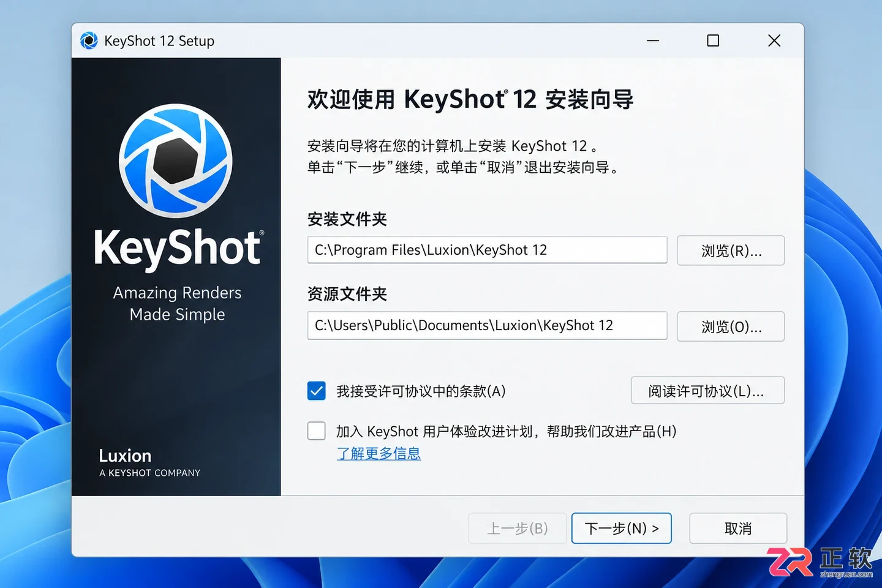Enable the KeyShot user experience improvement checkbox
Viewport: 882px width, 588px height.
click(317, 431)
